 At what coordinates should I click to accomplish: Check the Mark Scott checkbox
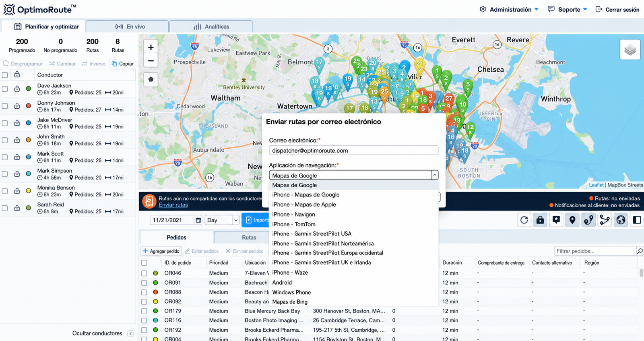5,157
